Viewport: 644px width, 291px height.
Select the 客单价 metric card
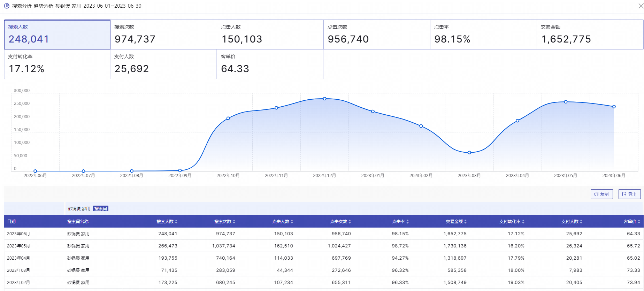pos(270,64)
